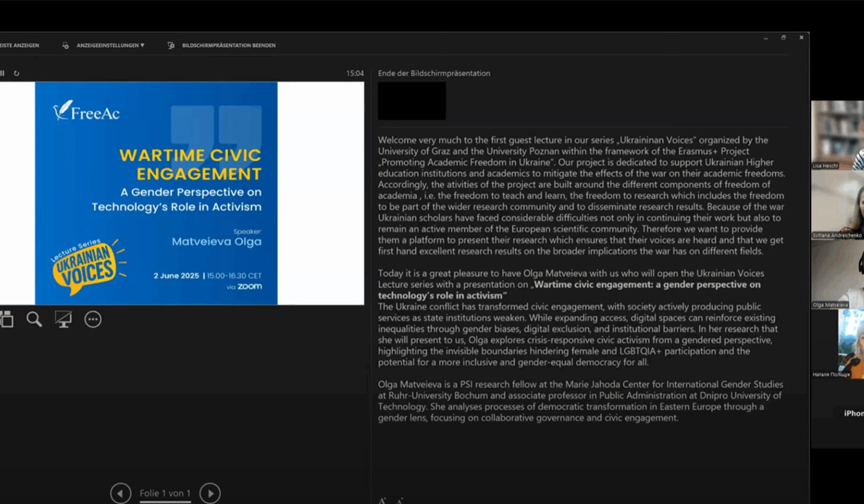
Task: Open the ellipsis more slideshow options
Action: click(x=92, y=318)
